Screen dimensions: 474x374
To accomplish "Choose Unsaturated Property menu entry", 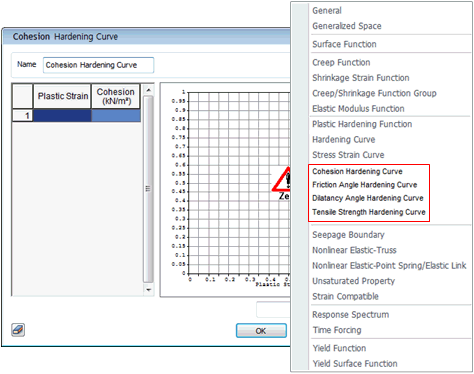I will point(353,281).
